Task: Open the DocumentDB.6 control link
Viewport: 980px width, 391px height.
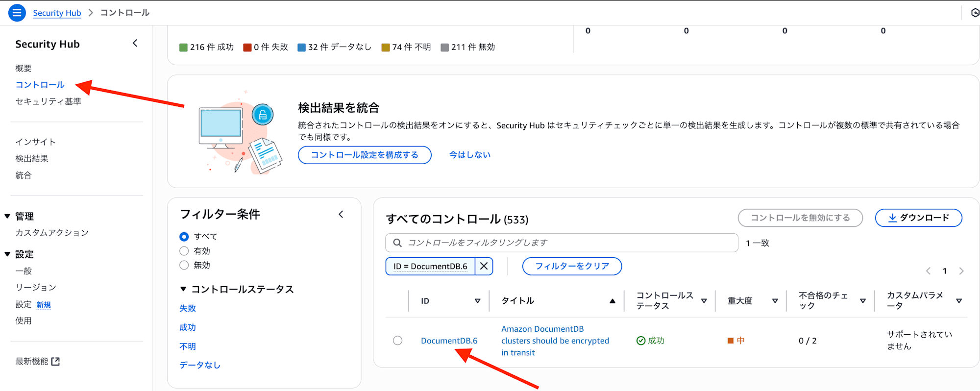Action: [449, 341]
